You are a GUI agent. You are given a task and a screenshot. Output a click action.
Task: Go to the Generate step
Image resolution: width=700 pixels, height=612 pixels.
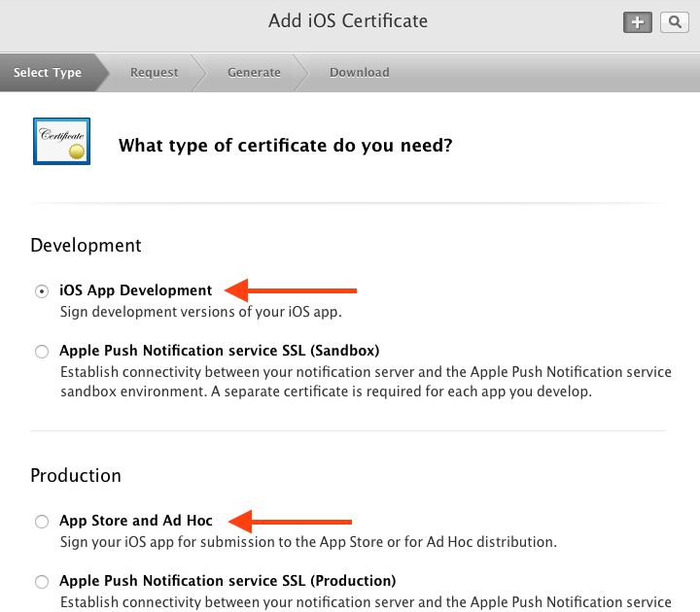pyautogui.click(x=254, y=73)
